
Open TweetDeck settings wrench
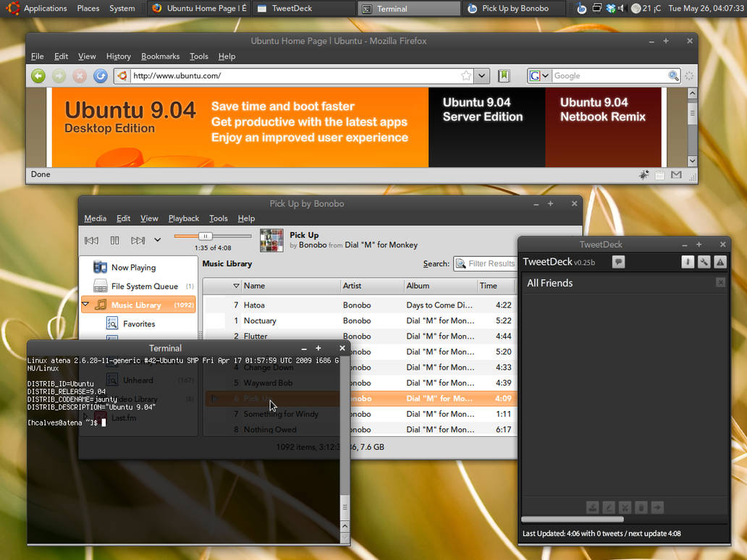click(x=704, y=262)
